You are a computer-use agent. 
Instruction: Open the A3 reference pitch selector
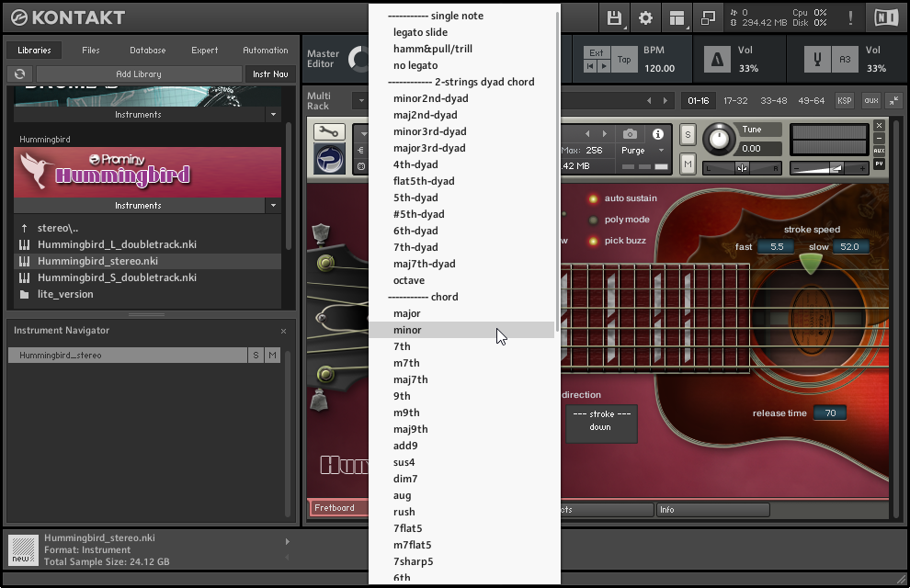coord(845,59)
